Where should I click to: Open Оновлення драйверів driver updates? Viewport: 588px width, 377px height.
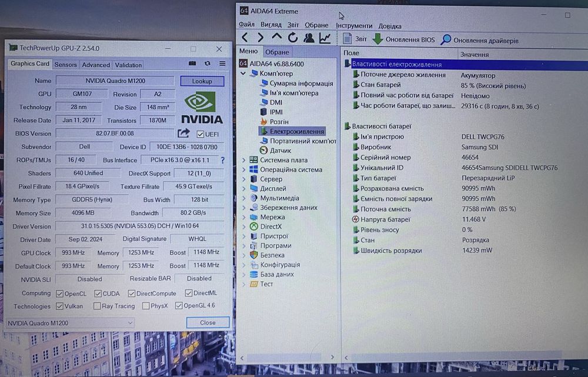(480, 40)
